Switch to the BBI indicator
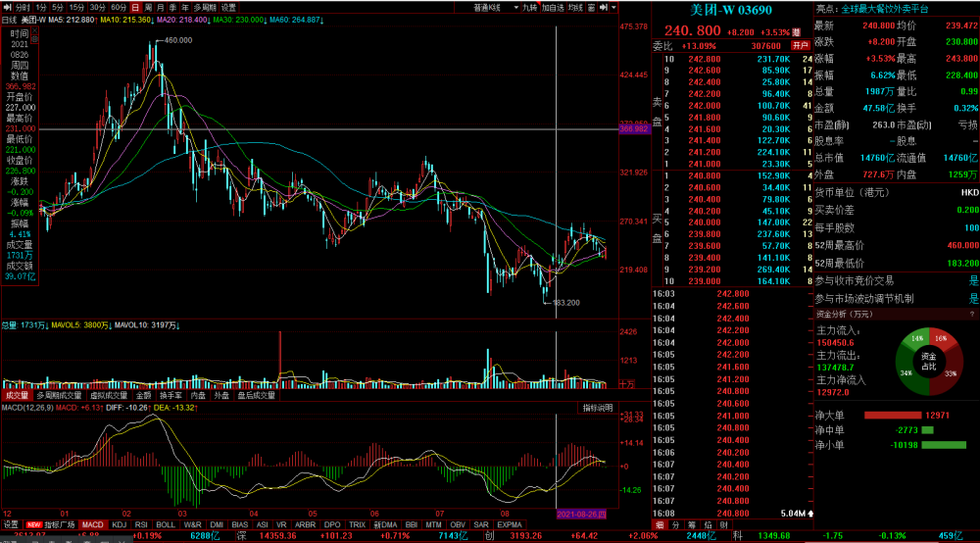 pyautogui.click(x=412, y=525)
